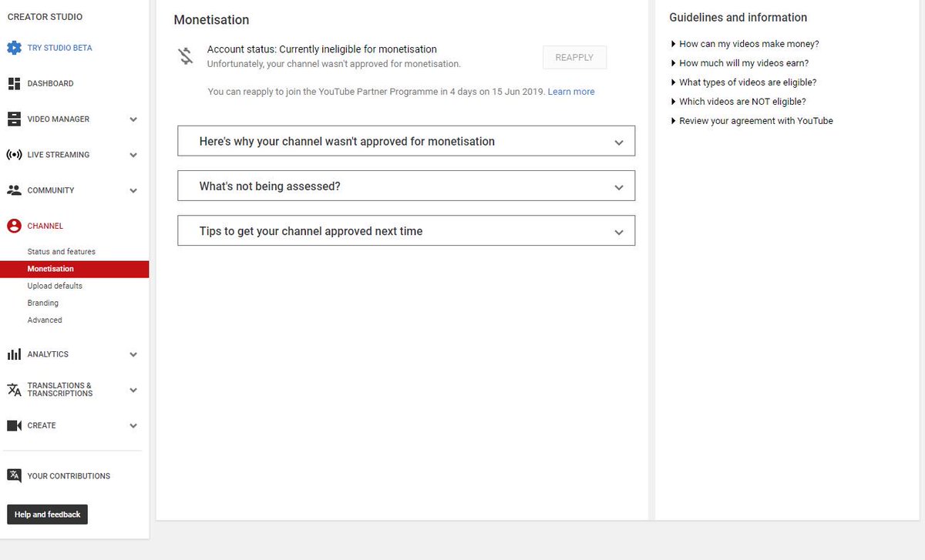This screenshot has height=560, width=925.
Task: Click the crossed-out dollar monetisation icon
Action: (x=186, y=56)
